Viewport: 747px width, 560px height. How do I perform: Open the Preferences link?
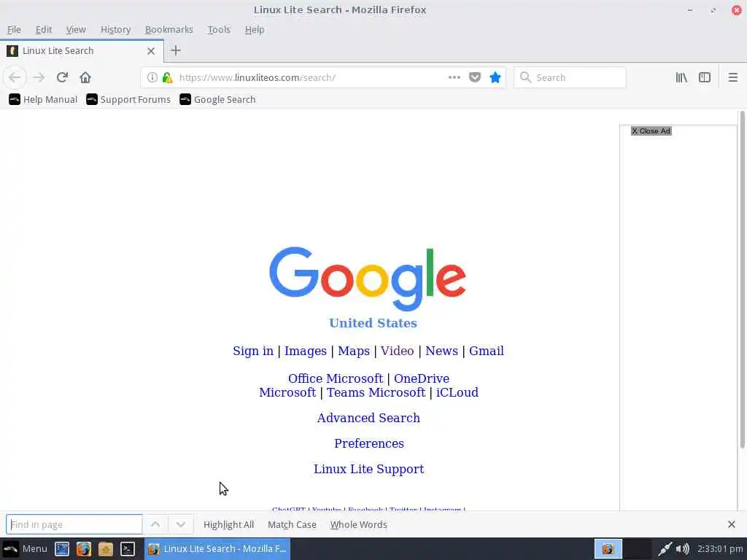[x=369, y=443]
